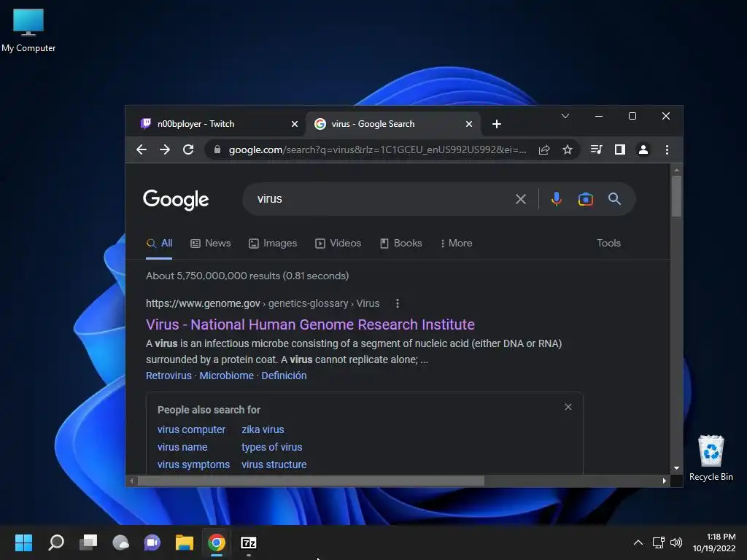Click the magnifier search button
The image size is (747, 560).
click(614, 199)
